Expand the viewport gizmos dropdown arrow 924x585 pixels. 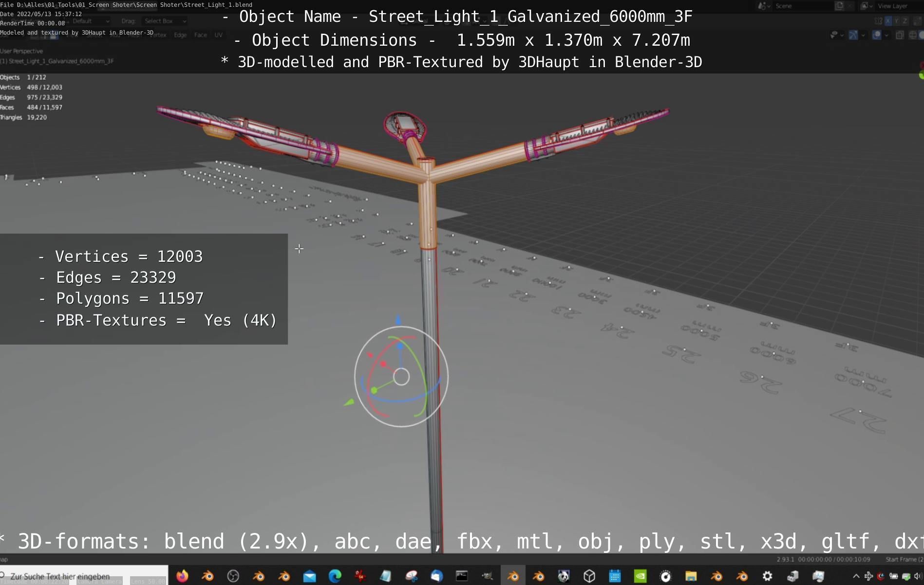(x=863, y=36)
